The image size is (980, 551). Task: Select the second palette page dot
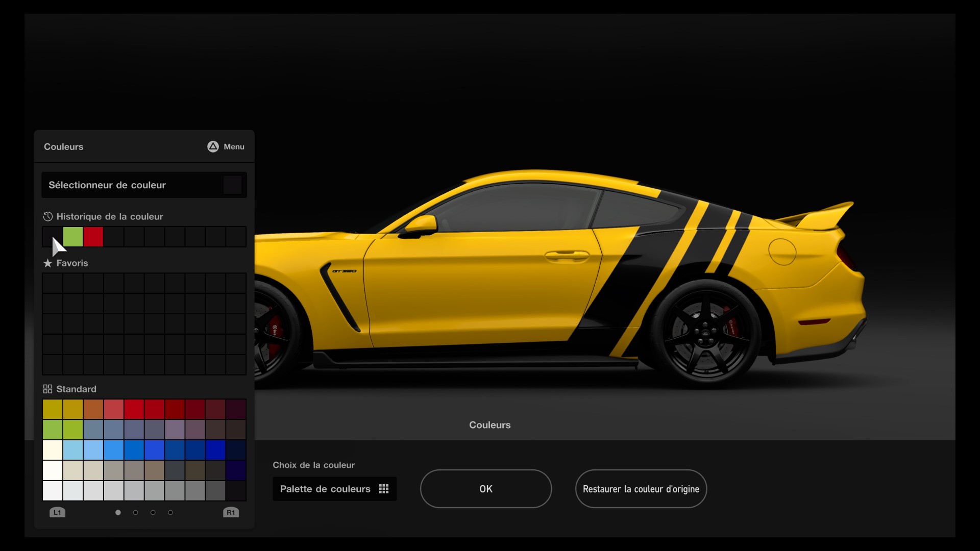135,512
